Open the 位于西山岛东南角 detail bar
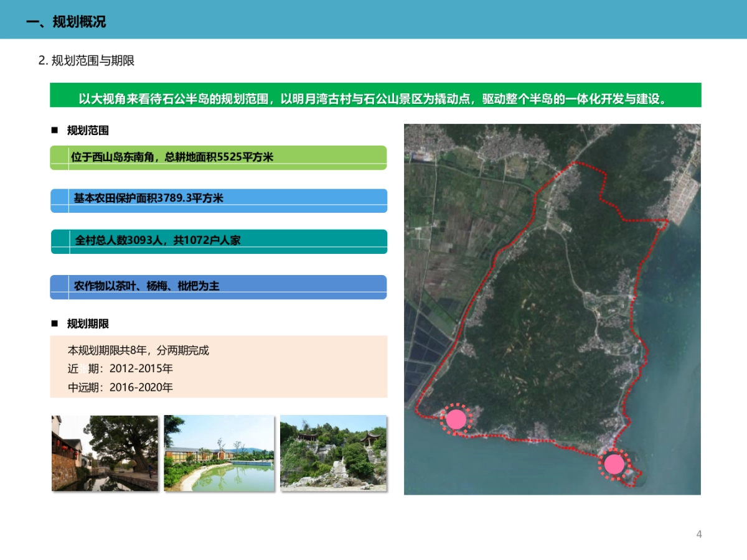 point(218,157)
